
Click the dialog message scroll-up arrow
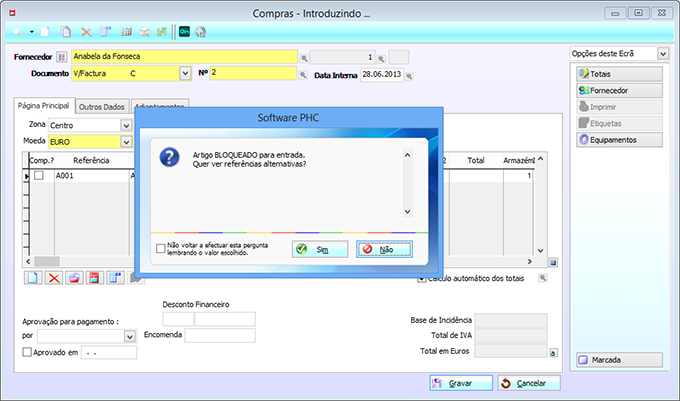click(x=407, y=155)
